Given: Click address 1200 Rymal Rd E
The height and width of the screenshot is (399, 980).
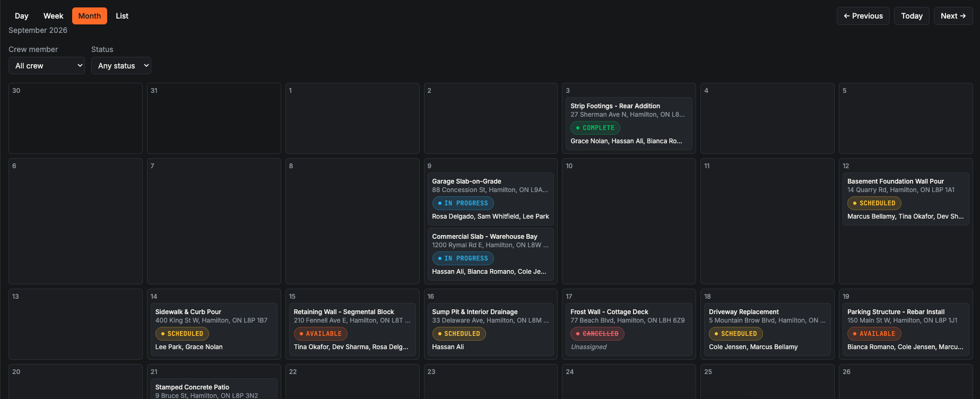Looking at the screenshot, I should 490,245.
